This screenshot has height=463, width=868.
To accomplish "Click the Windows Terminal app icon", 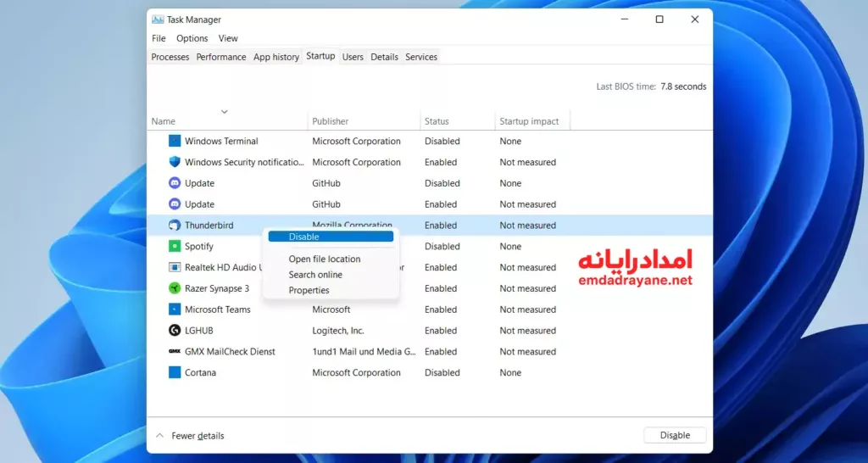I will [175, 142].
